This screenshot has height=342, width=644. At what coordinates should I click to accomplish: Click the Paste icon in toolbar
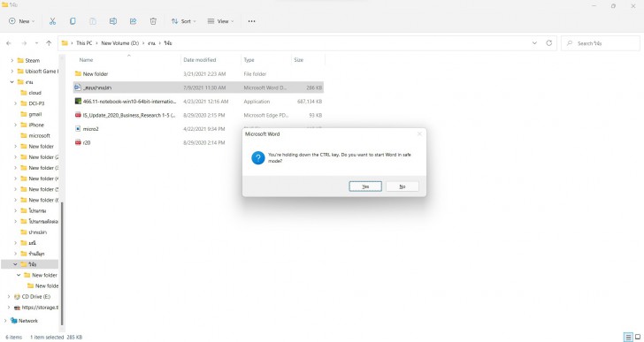93,21
